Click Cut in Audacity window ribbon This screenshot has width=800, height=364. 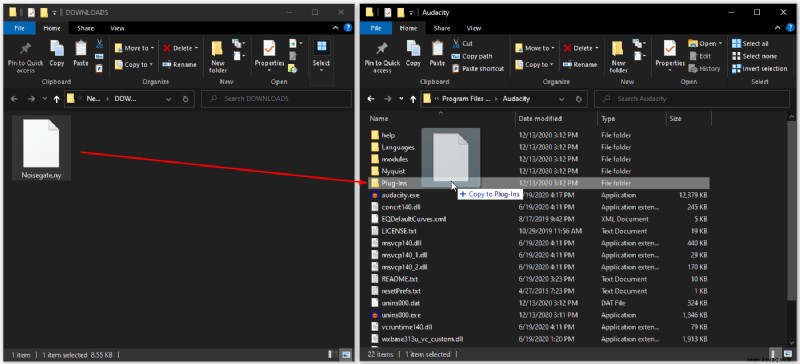pos(462,44)
